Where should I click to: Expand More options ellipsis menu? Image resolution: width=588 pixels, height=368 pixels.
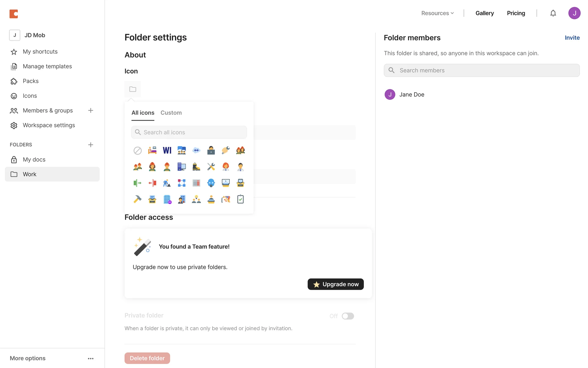tap(91, 358)
